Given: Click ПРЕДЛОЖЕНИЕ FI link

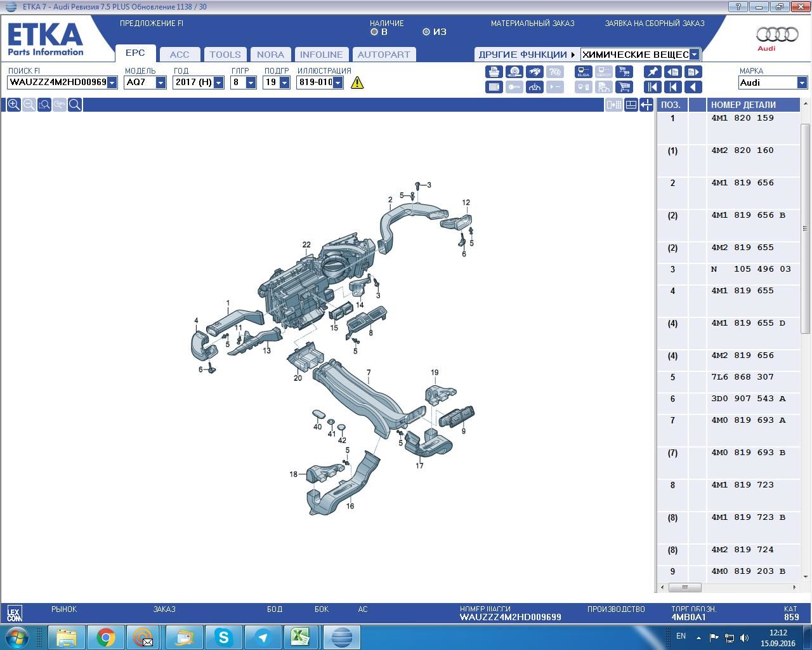Looking at the screenshot, I should tap(152, 23).
